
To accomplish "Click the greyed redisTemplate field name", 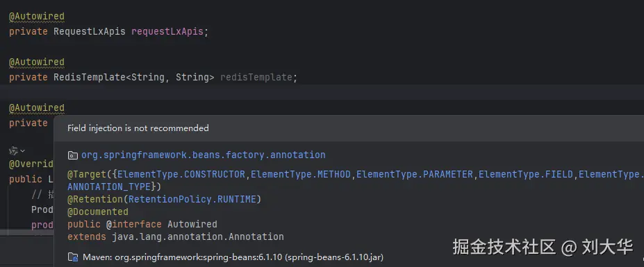I will click(256, 77).
